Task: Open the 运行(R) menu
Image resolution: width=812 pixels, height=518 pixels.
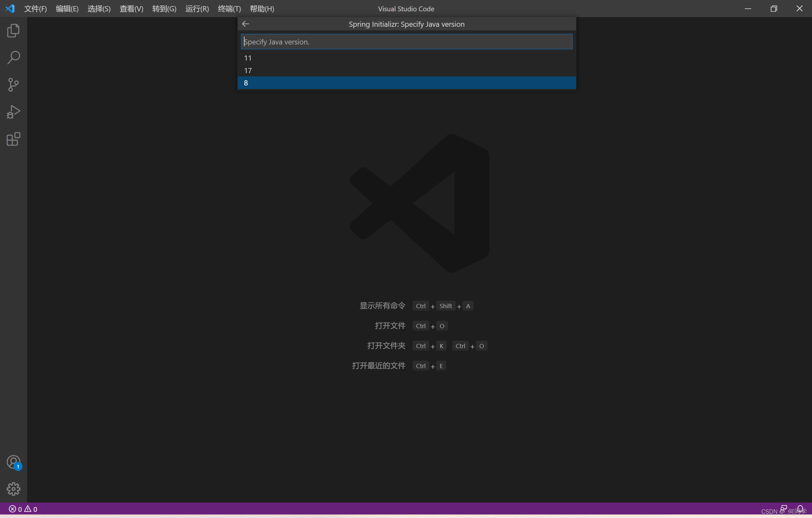Action: pyautogui.click(x=197, y=9)
